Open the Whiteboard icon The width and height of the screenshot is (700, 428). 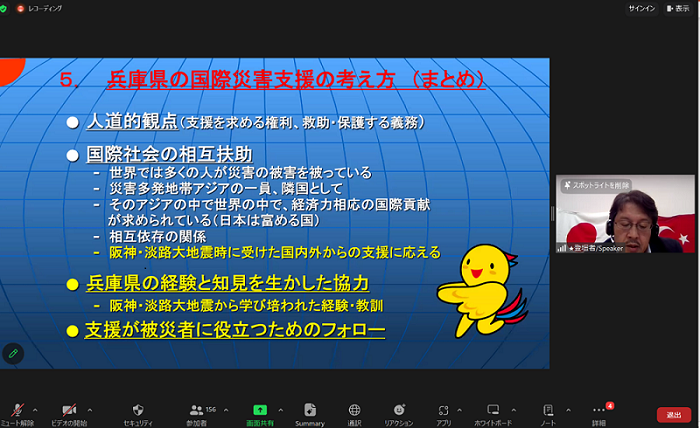click(493, 410)
